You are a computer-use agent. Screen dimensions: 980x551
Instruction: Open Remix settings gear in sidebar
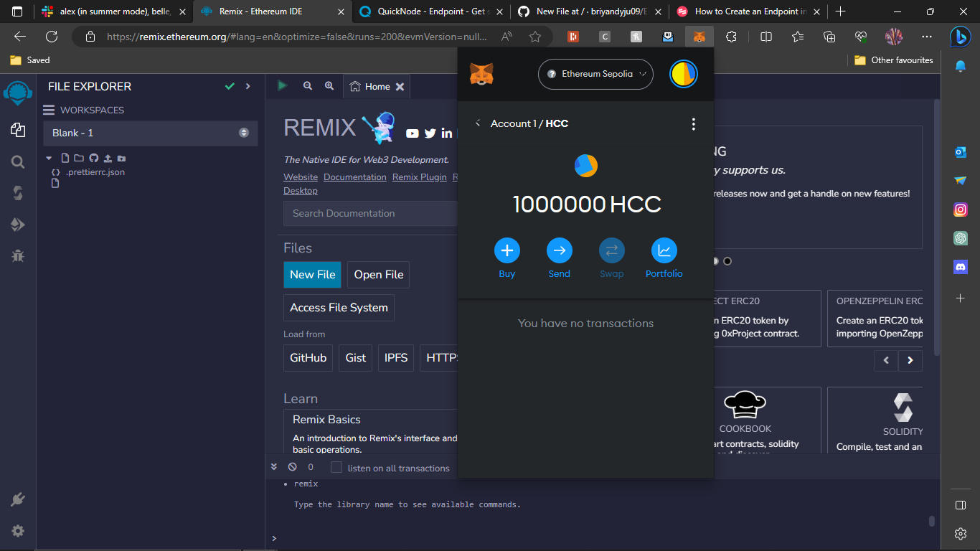click(18, 531)
